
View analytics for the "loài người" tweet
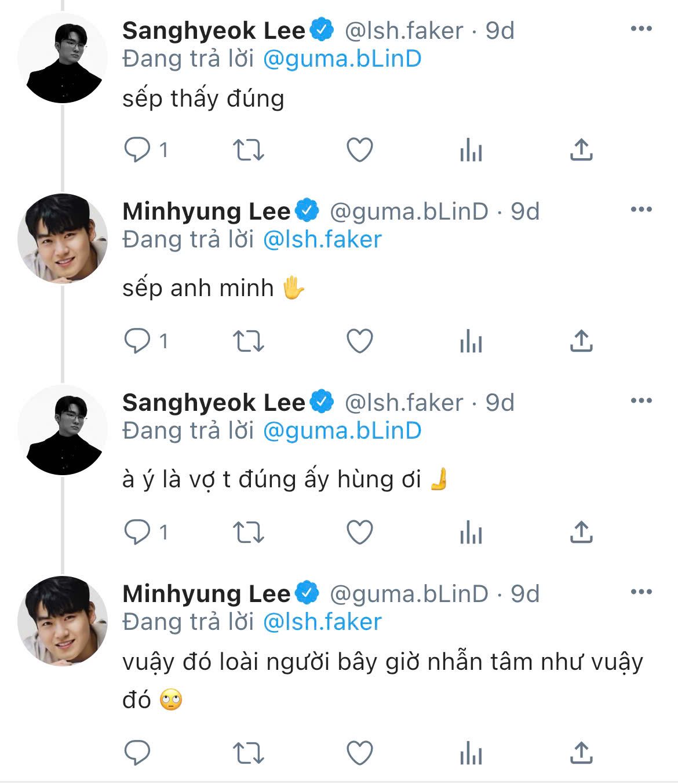click(471, 753)
